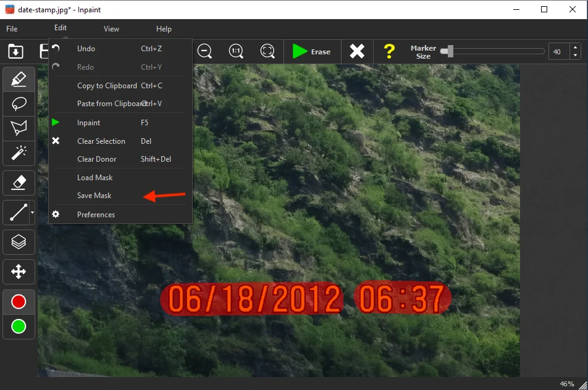
Task: Choose Save Mask entry
Action: pos(120,196)
